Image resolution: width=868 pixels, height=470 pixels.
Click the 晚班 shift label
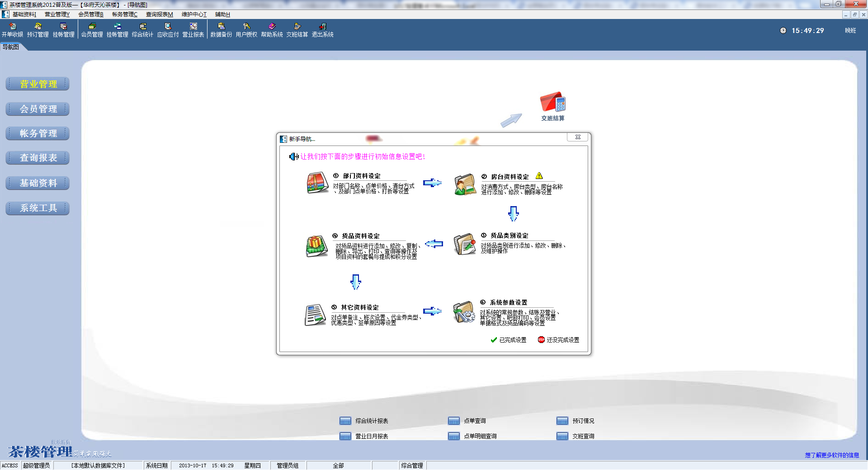850,31
